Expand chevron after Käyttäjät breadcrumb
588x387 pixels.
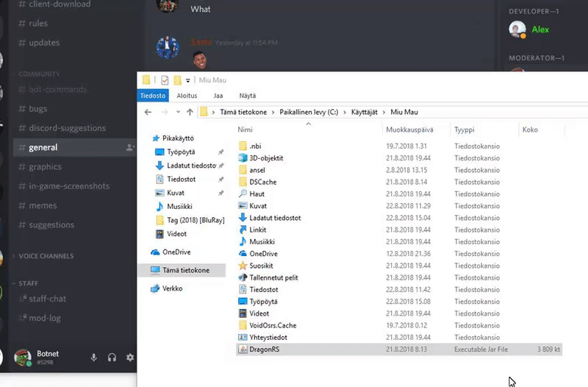pyautogui.click(x=384, y=113)
